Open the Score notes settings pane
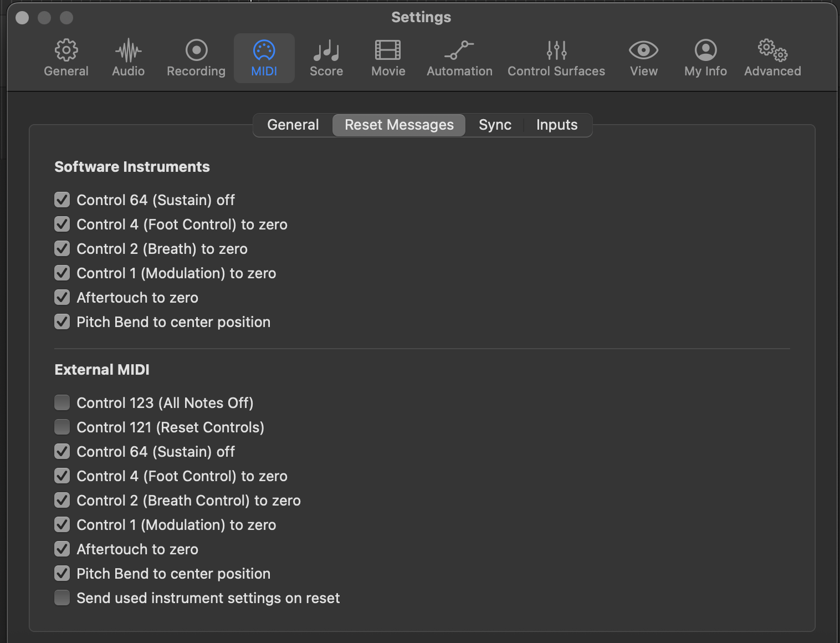This screenshot has height=643, width=840. point(326,58)
